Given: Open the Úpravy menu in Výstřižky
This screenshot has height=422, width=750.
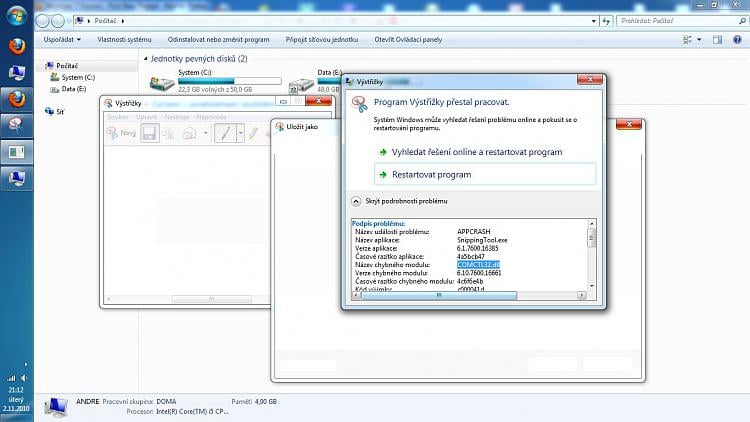Looking at the screenshot, I should 146,117.
